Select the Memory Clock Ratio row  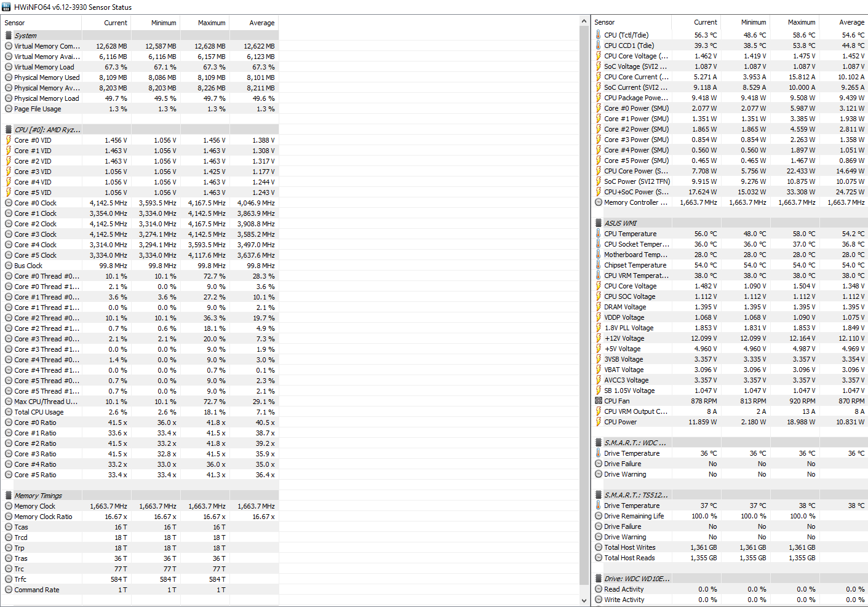[43, 517]
